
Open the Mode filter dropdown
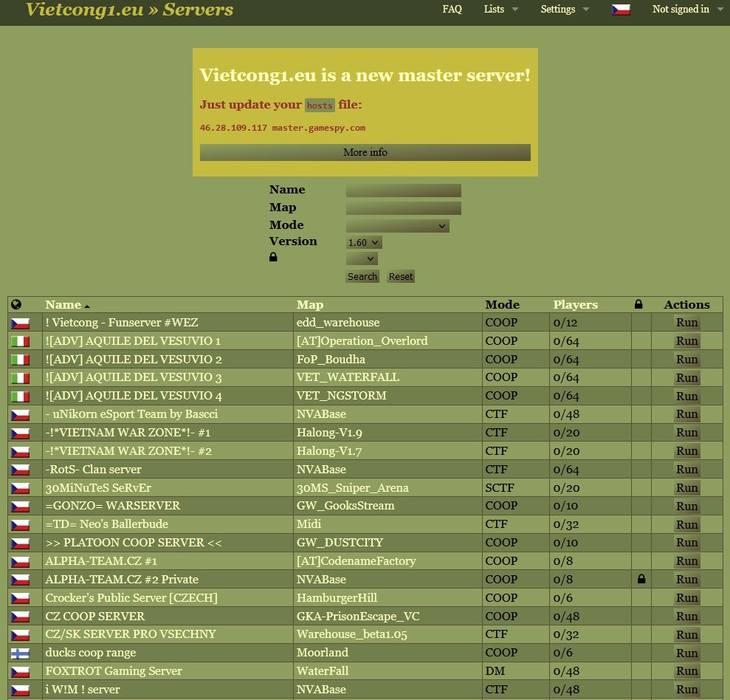coord(397,227)
